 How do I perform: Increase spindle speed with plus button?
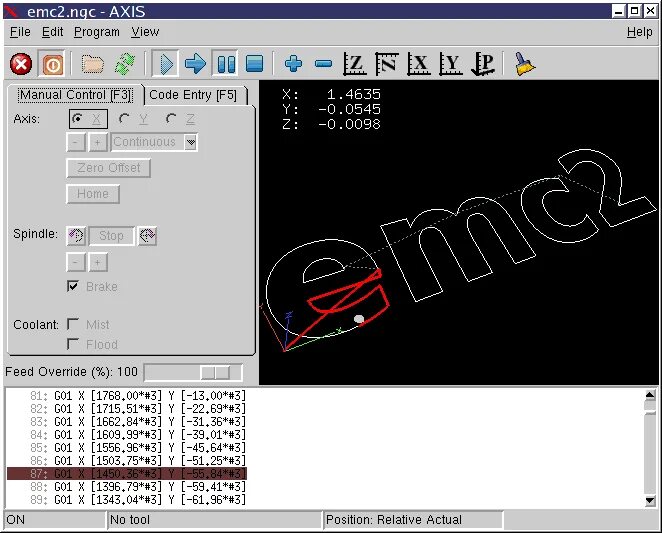(98, 262)
